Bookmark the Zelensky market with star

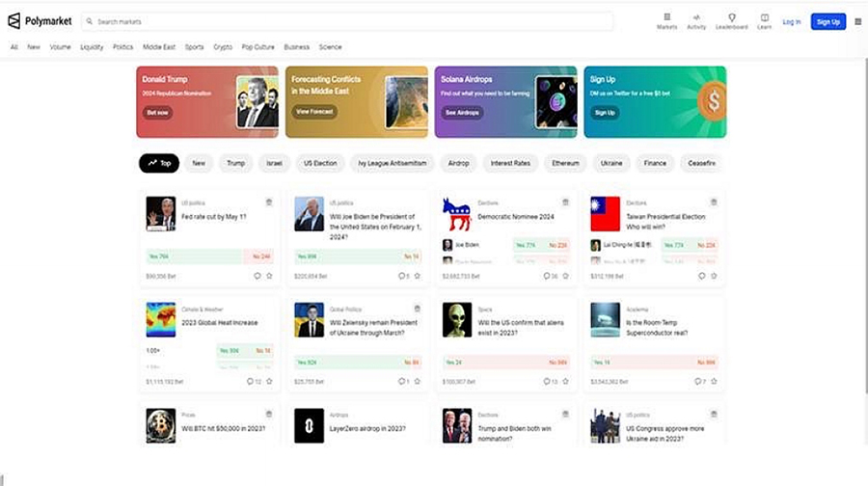point(419,382)
